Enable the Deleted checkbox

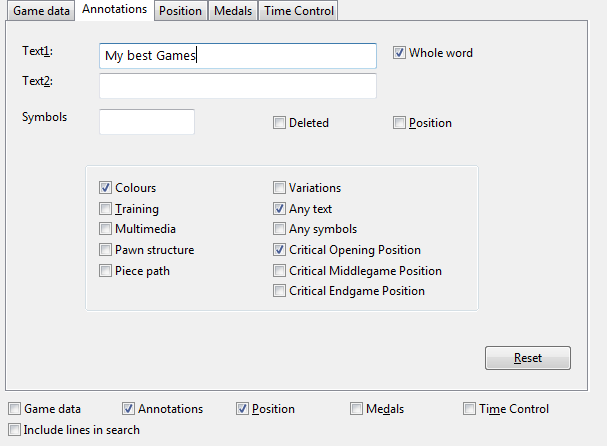pos(280,123)
